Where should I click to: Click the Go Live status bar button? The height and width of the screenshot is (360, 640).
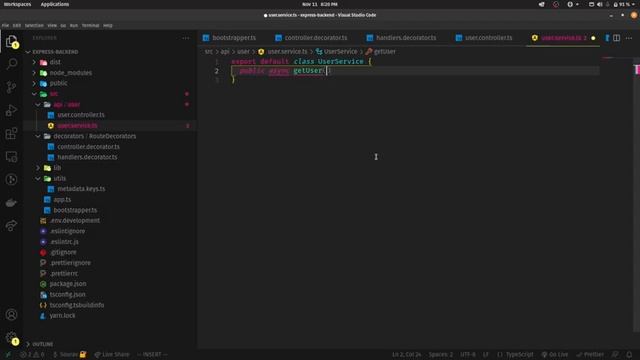coord(555,355)
